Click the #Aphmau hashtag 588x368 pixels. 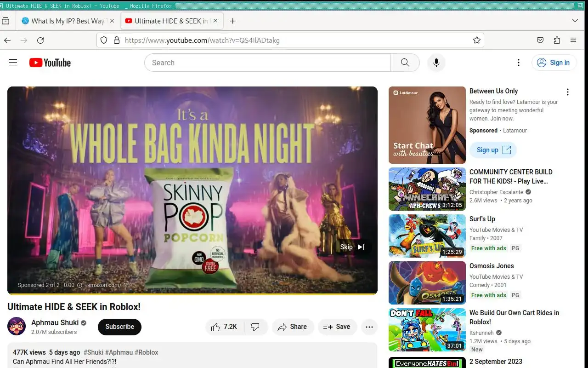(119, 352)
